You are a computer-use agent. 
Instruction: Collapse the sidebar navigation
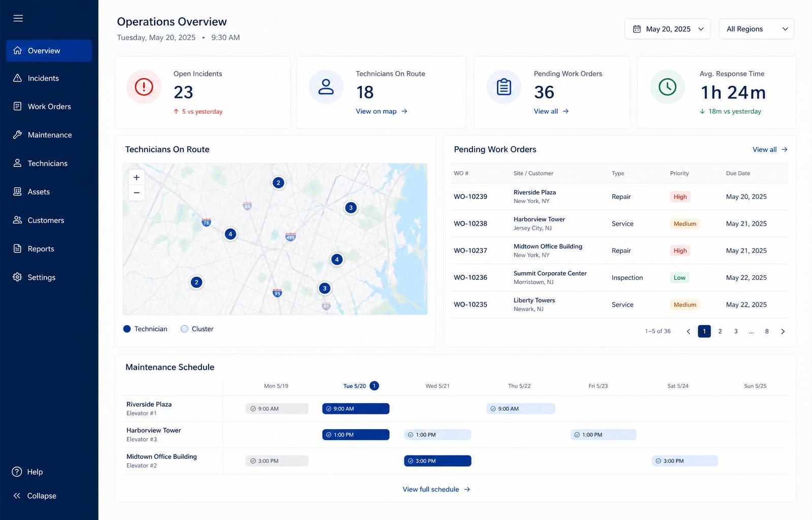pyautogui.click(x=35, y=496)
